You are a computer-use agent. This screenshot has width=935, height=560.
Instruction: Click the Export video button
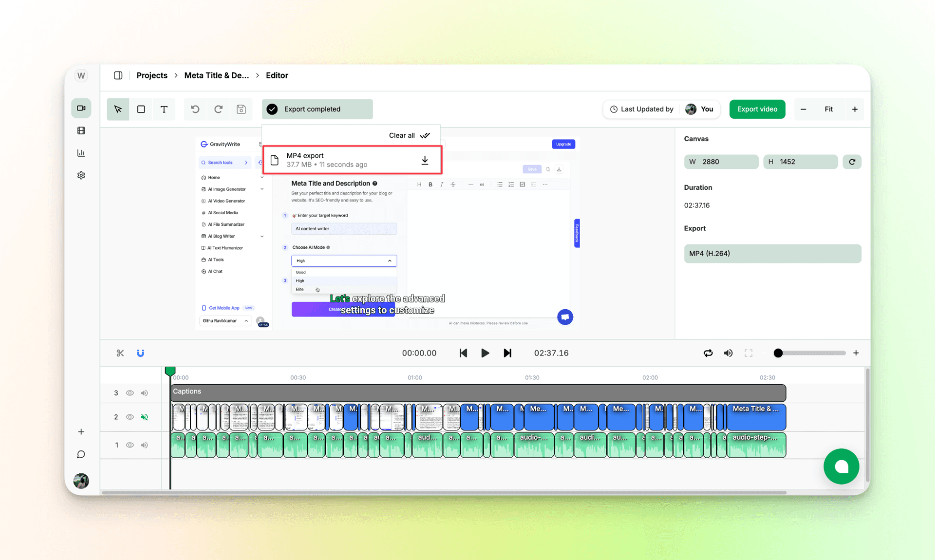pyautogui.click(x=757, y=109)
